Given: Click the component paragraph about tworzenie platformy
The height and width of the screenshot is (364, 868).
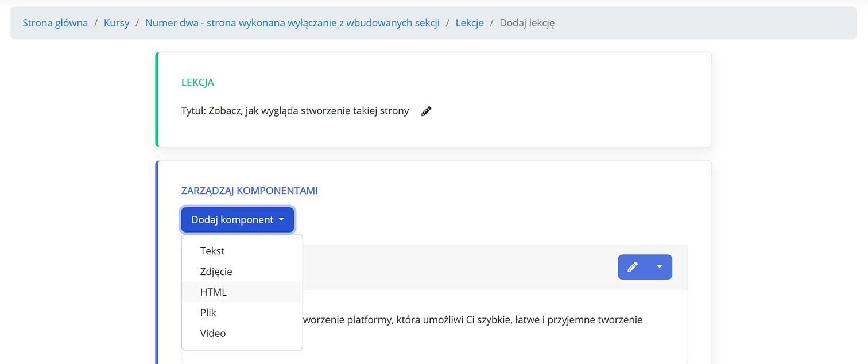Looking at the screenshot, I should click(x=471, y=320).
